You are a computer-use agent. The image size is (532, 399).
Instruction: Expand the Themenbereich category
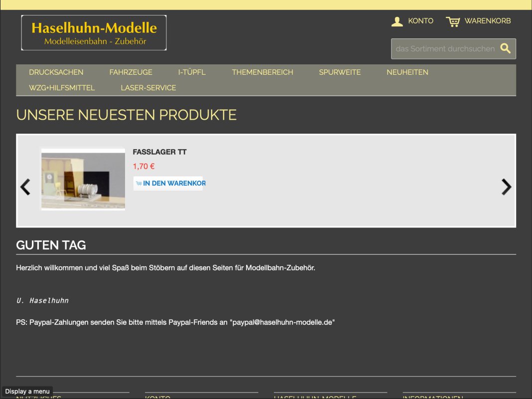pos(262,72)
